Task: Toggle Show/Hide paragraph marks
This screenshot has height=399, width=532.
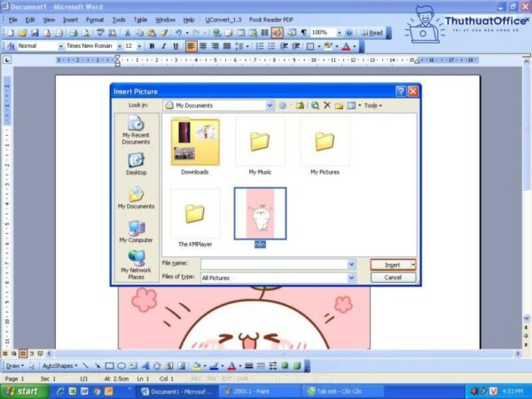Action: point(303,33)
